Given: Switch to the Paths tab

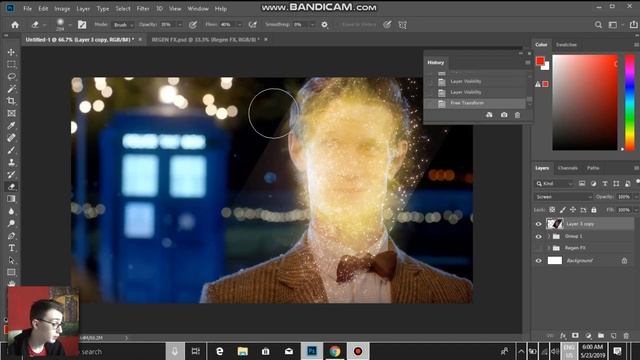Looking at the screenshot, I should tap(593, 168).
